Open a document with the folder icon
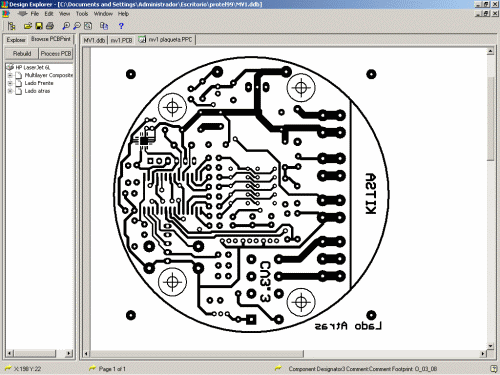The height and width of the screenshot is (375, 500). point(28,26)
